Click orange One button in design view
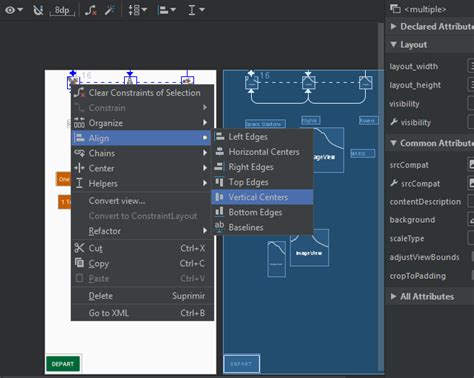The height and width of the screenshot is (378, 474). 64,179
